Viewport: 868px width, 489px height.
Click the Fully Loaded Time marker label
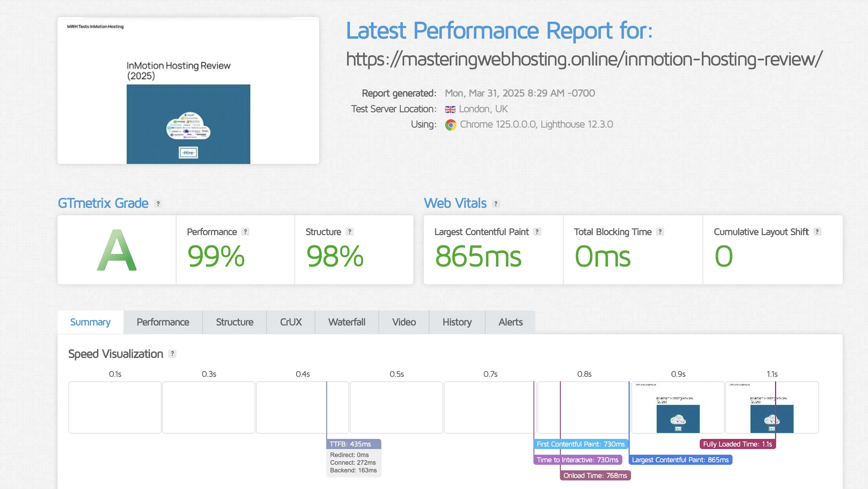[x=738, y=444]
